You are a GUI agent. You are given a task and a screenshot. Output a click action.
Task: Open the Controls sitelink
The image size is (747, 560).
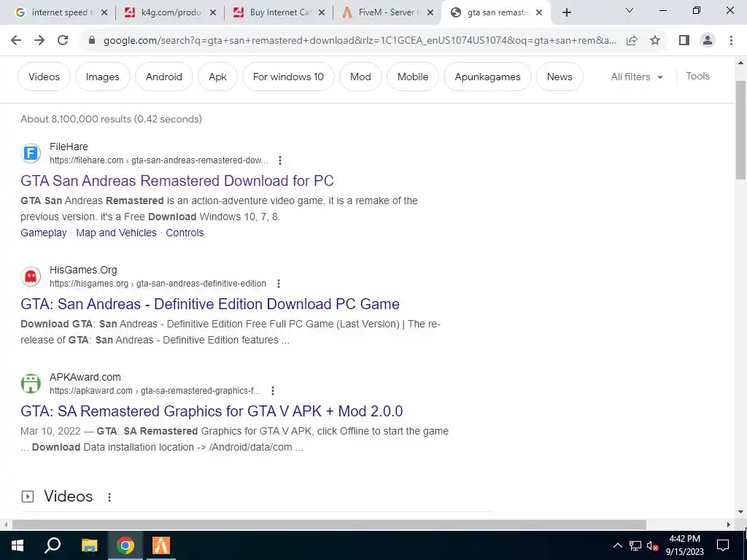click(185, 233)
